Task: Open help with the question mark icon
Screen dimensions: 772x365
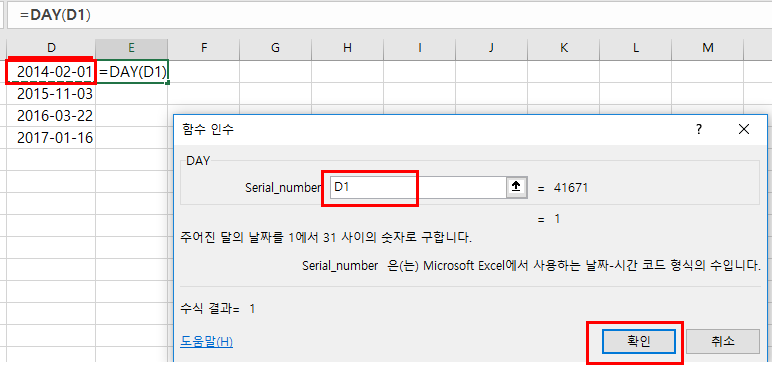Action: [x=698, y=130]
